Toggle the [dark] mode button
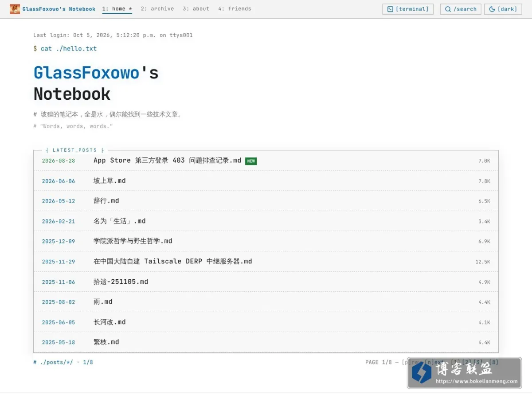This screenshot has width=532, height=399. [x=503, y=9]
